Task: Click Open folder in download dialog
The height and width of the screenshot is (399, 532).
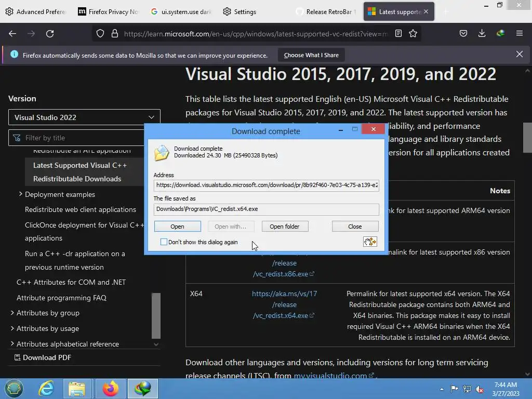Action: pyautogui.click(x=285, y=227)
